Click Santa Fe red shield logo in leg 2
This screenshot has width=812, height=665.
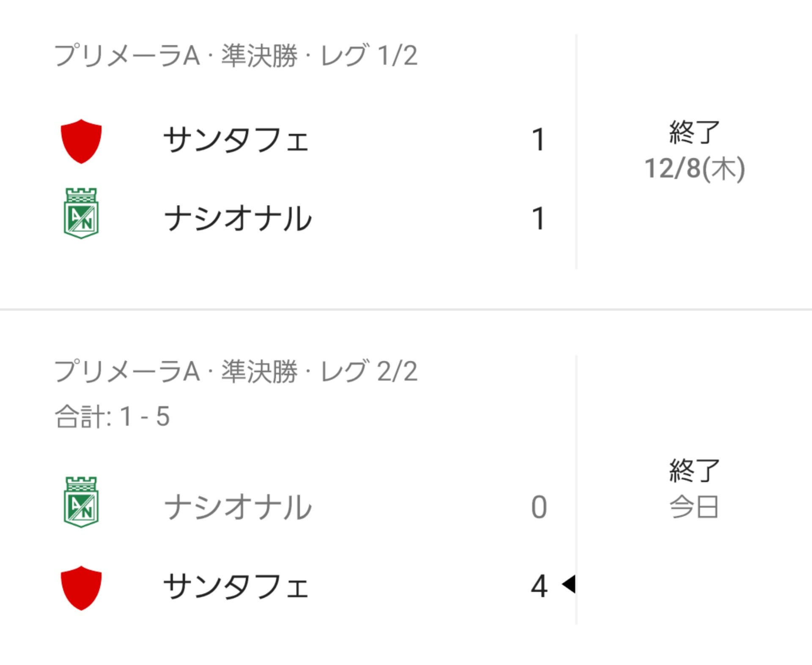81,588
